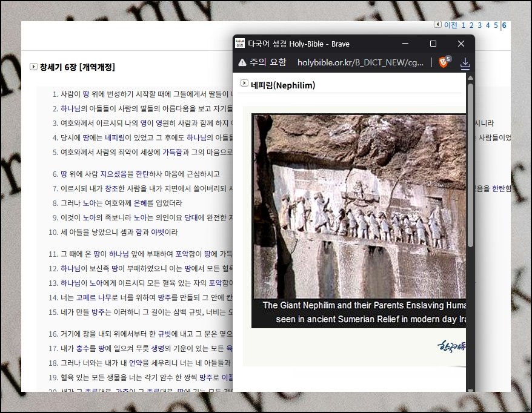Click the popup scrollbar up arrow
The image size is (532, 413).
tap(470, 78)
